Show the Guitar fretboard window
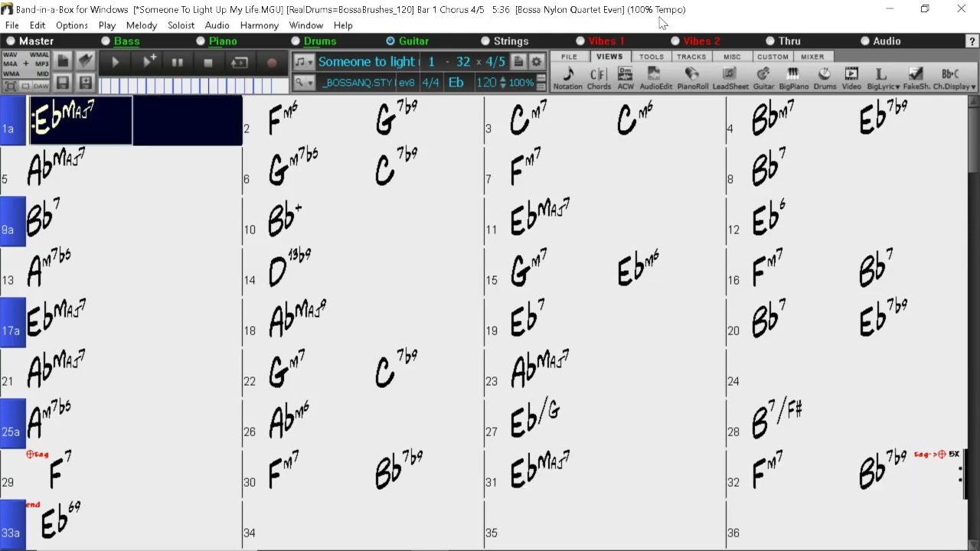The width and height of the screenshot is (980, 551). (763, 79)
